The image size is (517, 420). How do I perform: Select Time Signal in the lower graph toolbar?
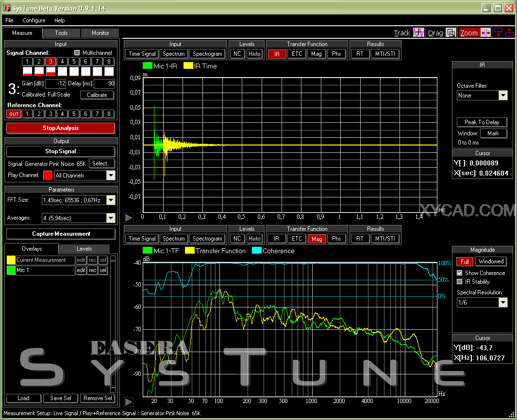[142, 239]
